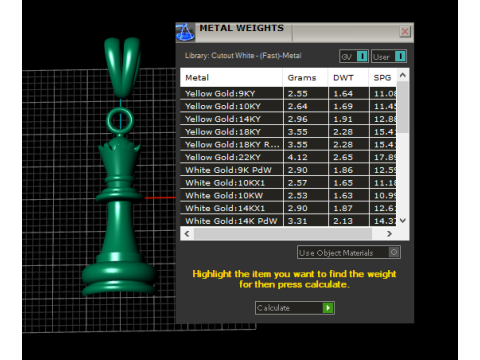Select the Yellow Gold:22KY row

[288, 157]
